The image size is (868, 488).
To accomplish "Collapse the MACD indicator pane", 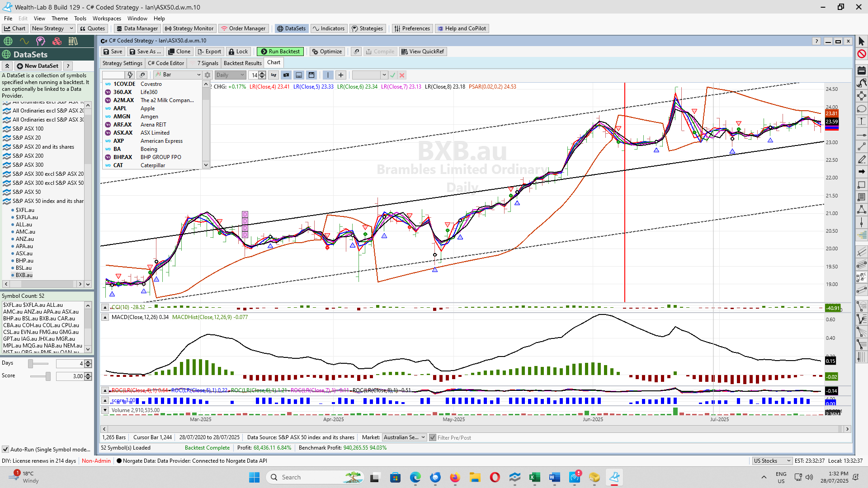I will pyautogui.click(x=105, y=317).
